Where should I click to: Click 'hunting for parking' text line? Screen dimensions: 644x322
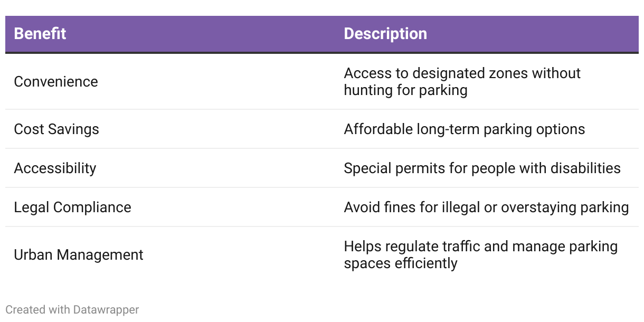tap(406, 90)
